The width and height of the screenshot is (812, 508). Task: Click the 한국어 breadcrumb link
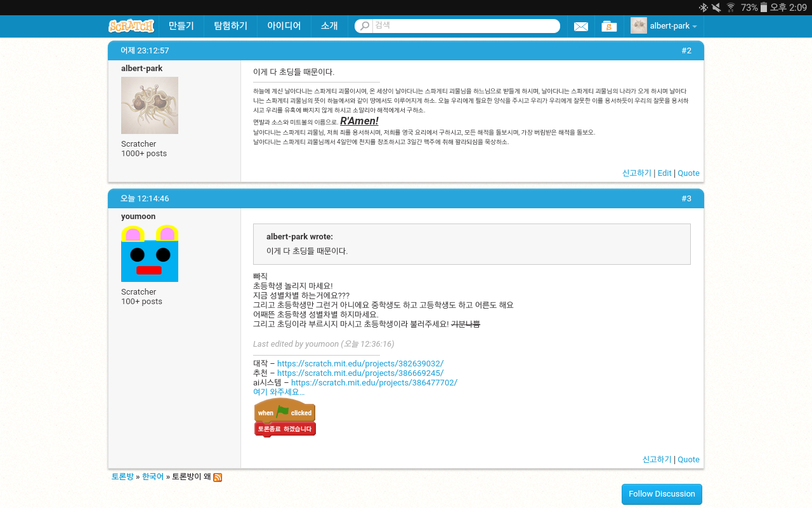pos(152,477)
